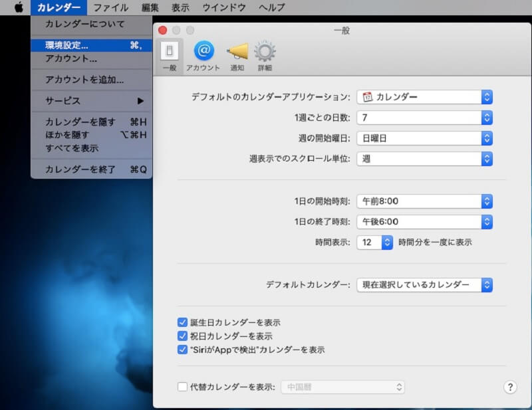Close the 一般 preferences window
The width and height of the screenshot is (532, 410).
[x=162, y=31]
